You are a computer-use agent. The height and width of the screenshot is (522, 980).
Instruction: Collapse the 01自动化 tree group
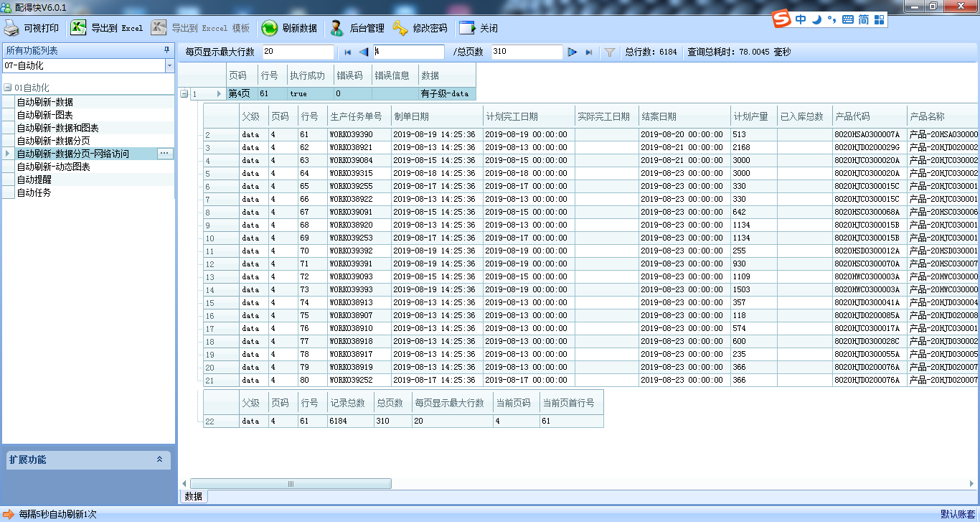pyautogui.click(x=7, y=88)
